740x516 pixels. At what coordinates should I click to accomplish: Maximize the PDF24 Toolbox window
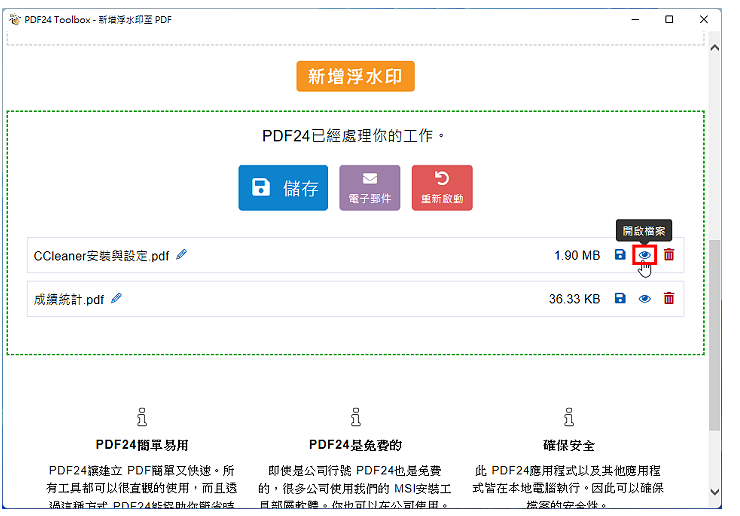(669, 19)
